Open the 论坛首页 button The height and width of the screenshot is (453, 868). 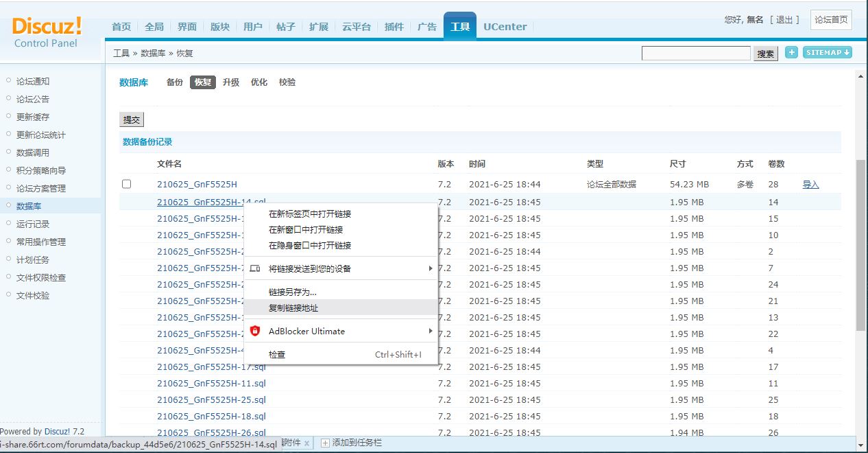pyautogui.click(x=831, y=20)
